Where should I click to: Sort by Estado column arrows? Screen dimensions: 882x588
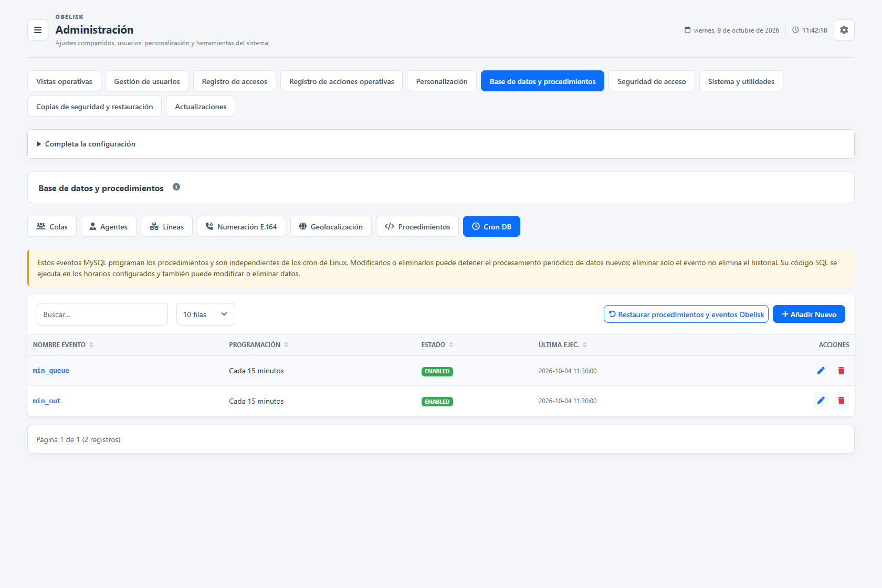[x=451, y=345]
